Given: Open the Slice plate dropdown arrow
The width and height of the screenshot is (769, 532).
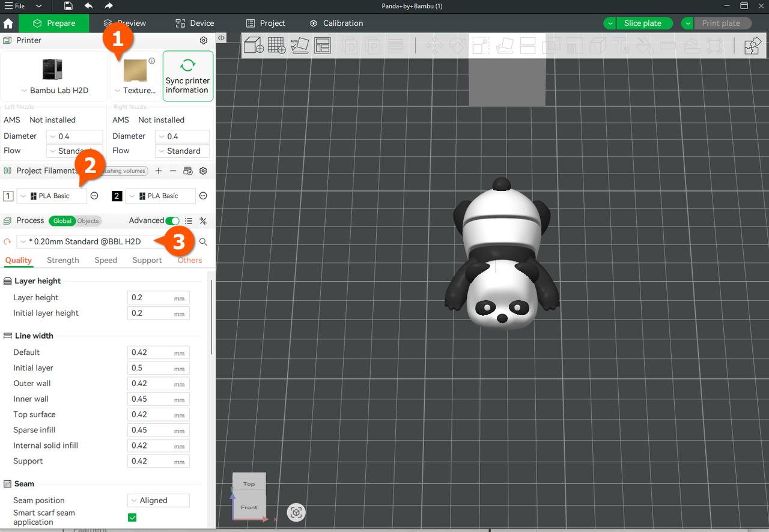Looking at the screenshot, I should coord(610,23).
